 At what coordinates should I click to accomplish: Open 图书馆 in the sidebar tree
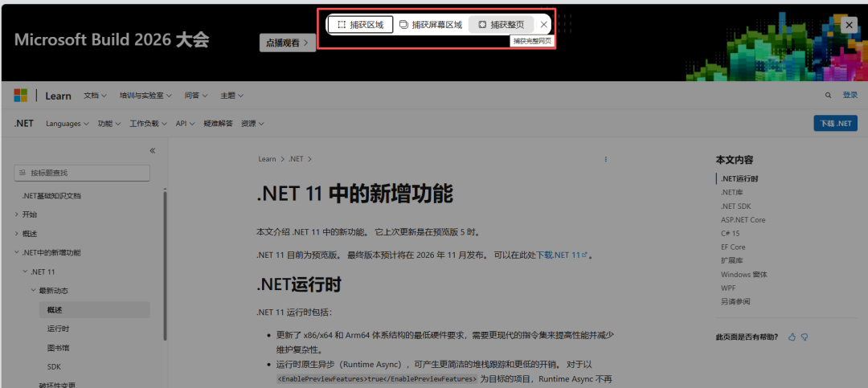coord(58,348)
